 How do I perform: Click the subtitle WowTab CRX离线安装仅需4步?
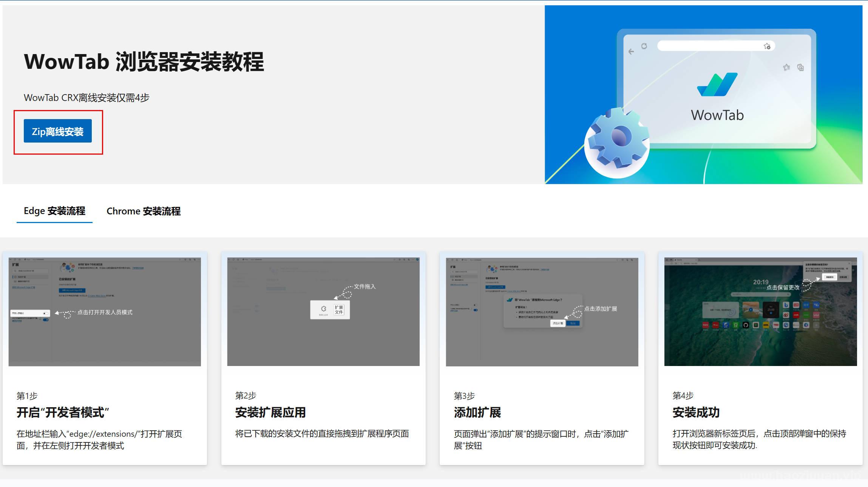click(x=86, y=98)
